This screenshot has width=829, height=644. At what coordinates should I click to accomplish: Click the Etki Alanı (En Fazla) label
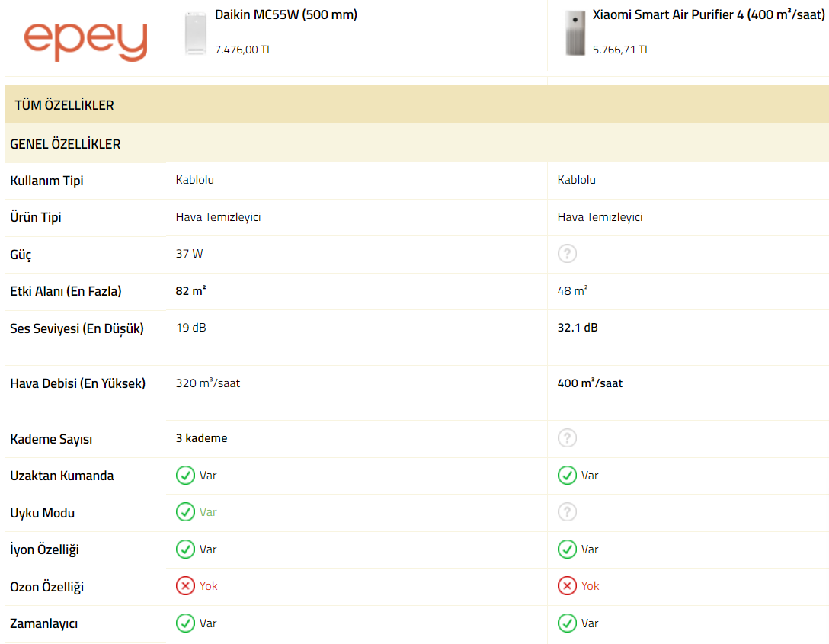pyautogui.click(x=66, y=291)
